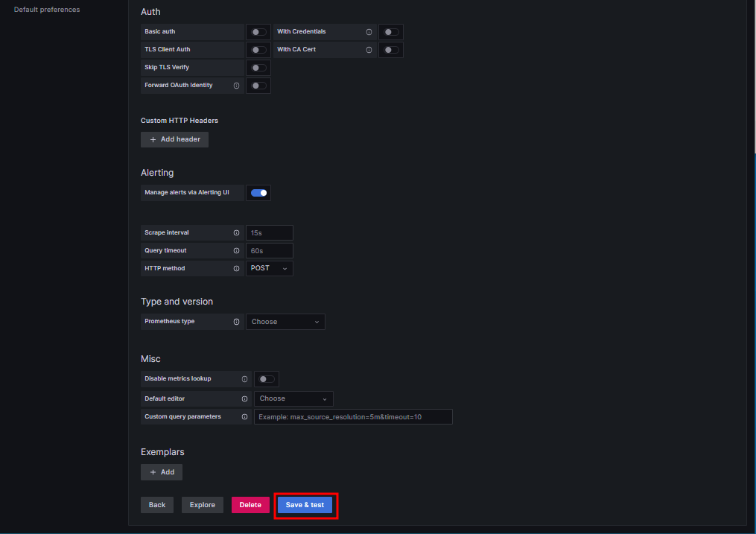Click info icon beside HTTP method

(236, 268)
